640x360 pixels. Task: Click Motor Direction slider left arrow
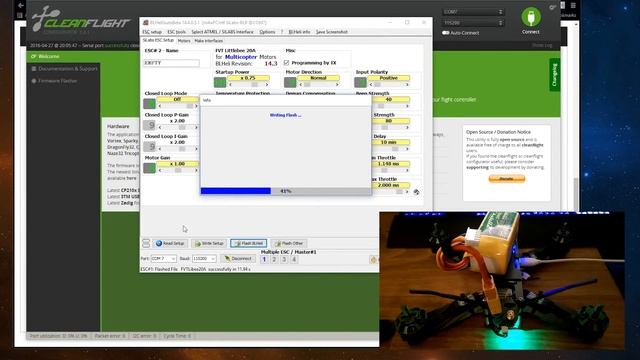(x=300, y=84)
